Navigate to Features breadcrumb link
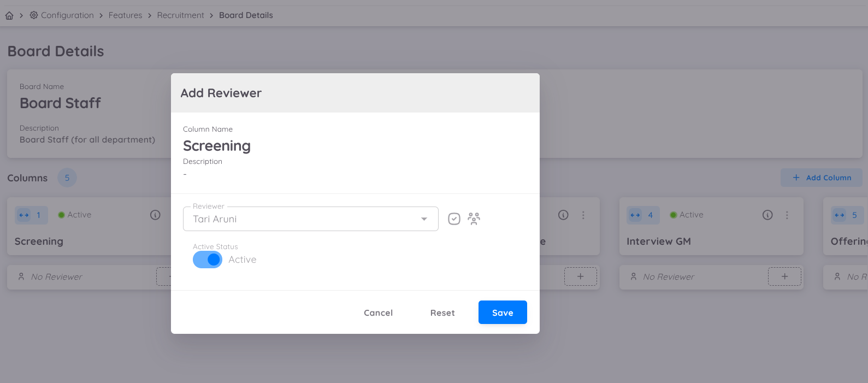The image size is (868, 383). point(125,15)
